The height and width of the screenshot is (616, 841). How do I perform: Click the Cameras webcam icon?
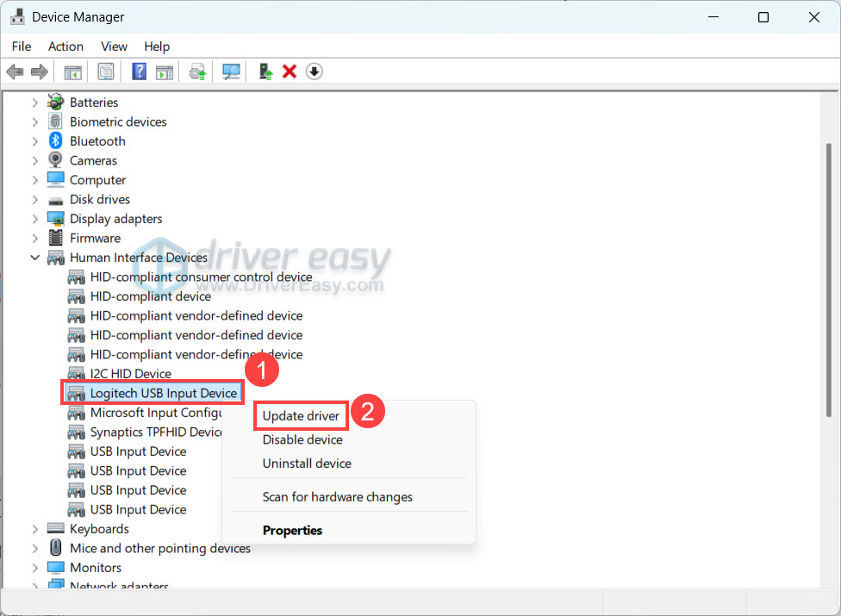click(55, 160)
